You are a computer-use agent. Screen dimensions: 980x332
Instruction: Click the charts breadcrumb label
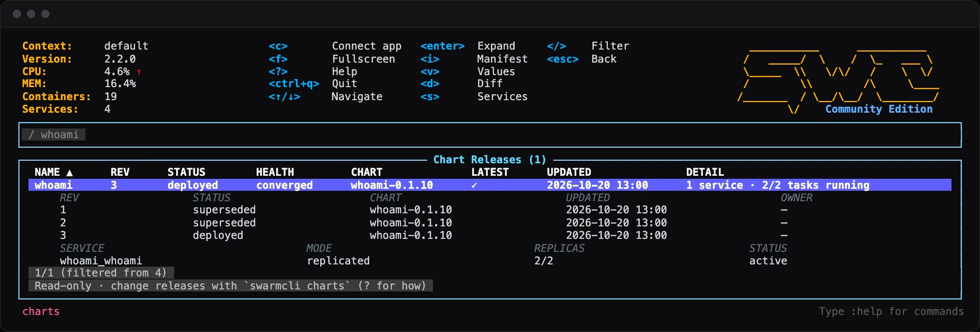tap(41, 311)
